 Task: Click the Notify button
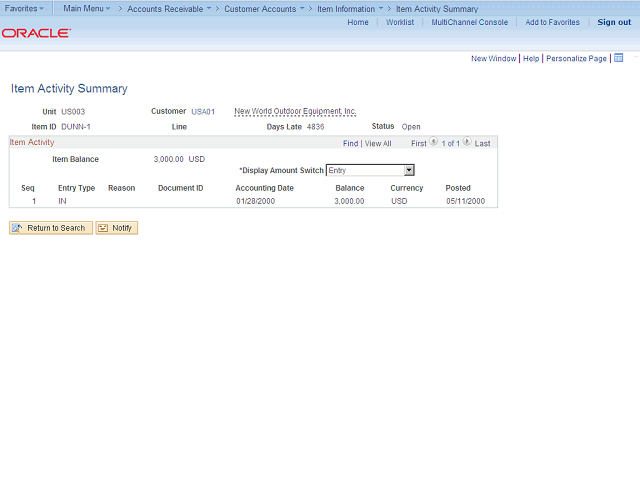117,228
